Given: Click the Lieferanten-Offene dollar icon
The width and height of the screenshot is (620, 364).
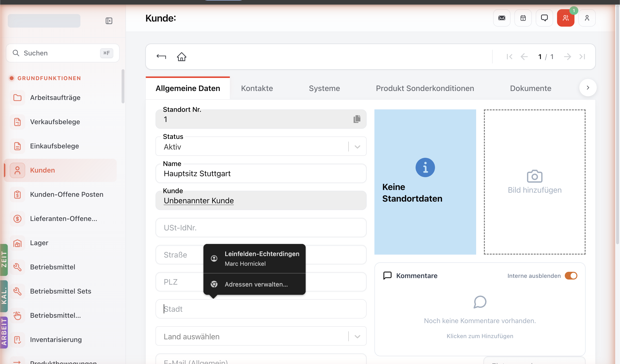Looking at the screenshot, I should [17, 219].
